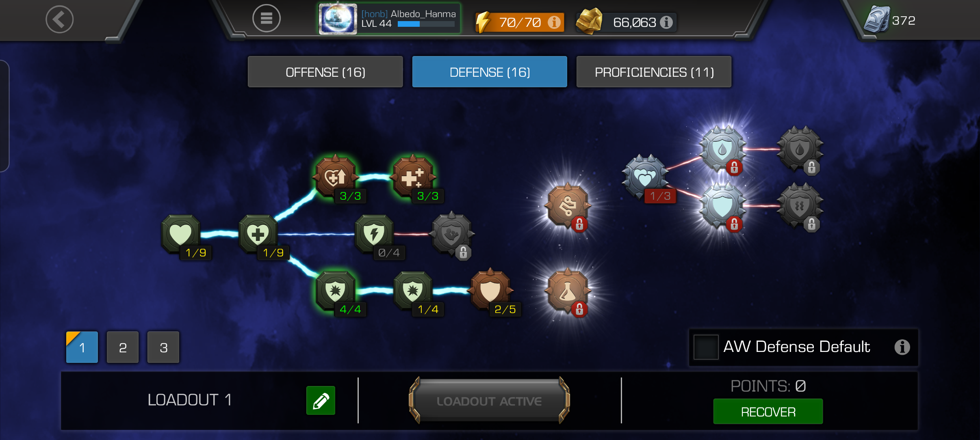Open the OFFENSE (16) tab
This screenshot has width=980, height=440.
pos(325,72)
